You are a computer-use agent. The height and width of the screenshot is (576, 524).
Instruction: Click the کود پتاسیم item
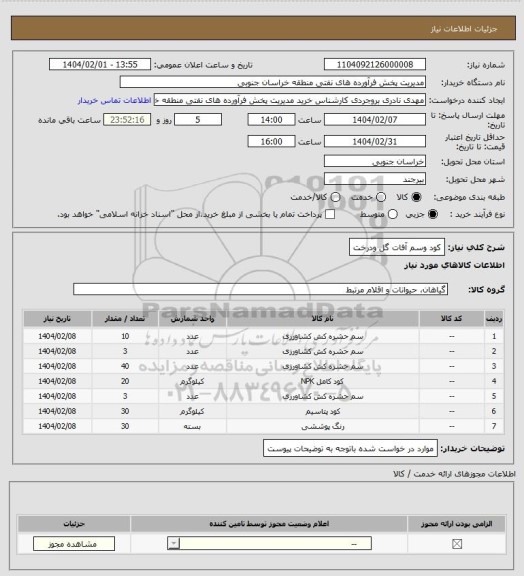click(323, 411)
